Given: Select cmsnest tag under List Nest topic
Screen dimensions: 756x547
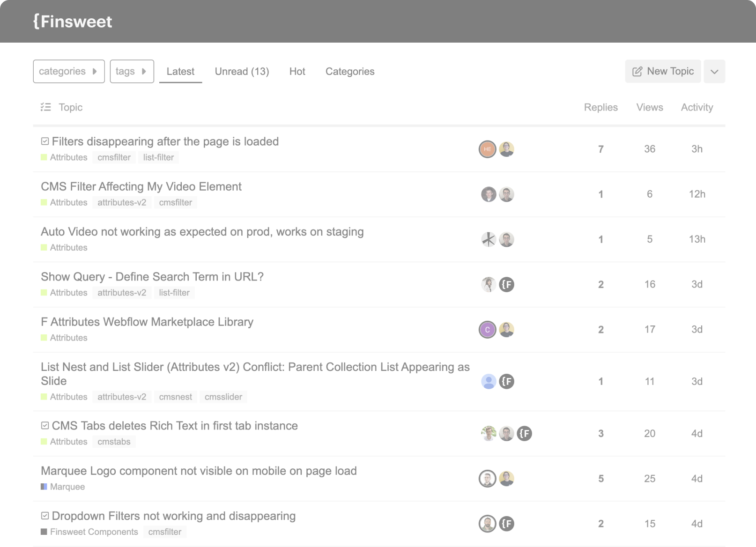Looking at the screenshot, I should (175, 397).
